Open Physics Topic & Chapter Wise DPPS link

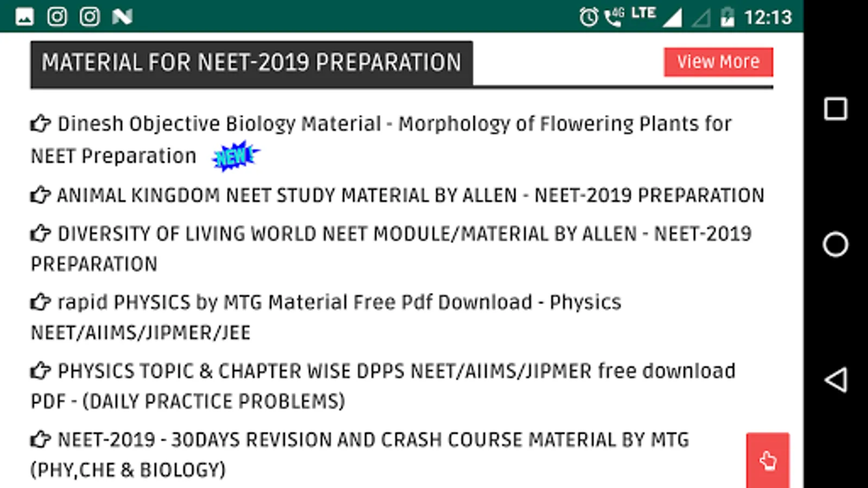tap(396, 371)
